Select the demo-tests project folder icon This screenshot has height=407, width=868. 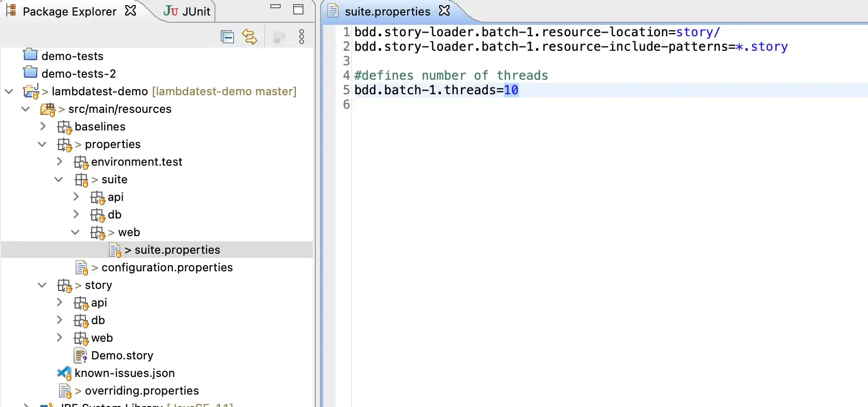click(31, 54)
